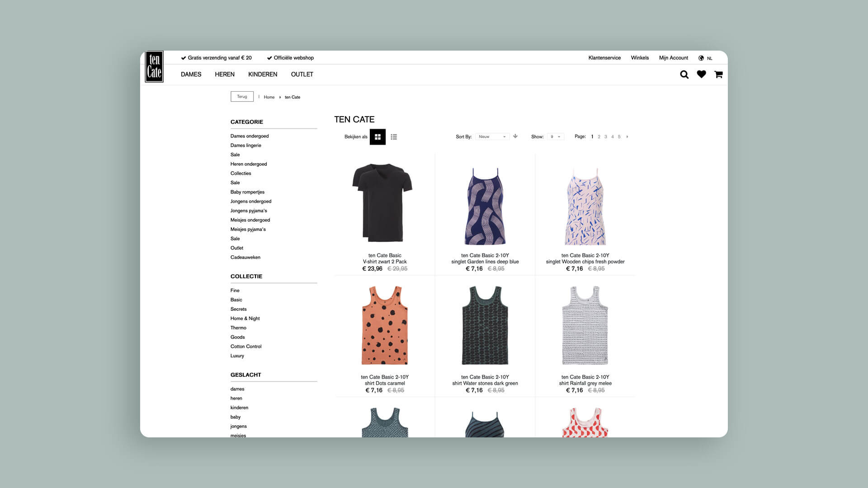Viewport: 868px width, 488px height.
Task: Click the sort direction arrow
Action: click(x=515, y=136)
